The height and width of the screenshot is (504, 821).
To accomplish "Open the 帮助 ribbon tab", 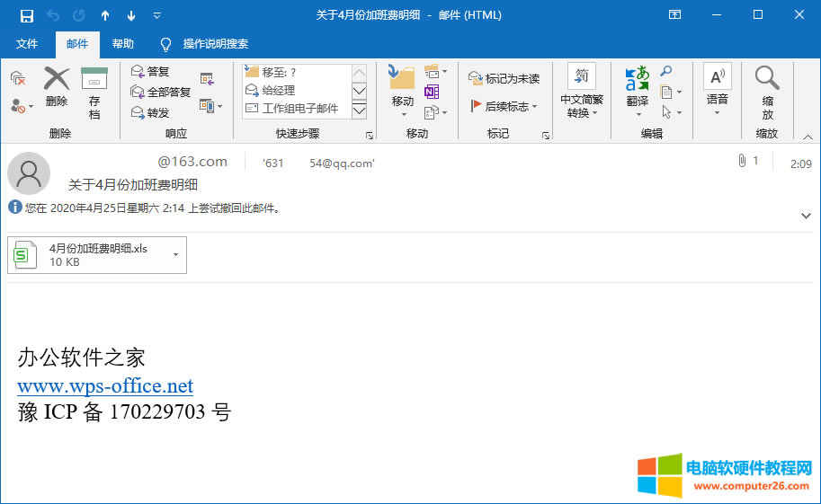I will (x=123, y=44).
